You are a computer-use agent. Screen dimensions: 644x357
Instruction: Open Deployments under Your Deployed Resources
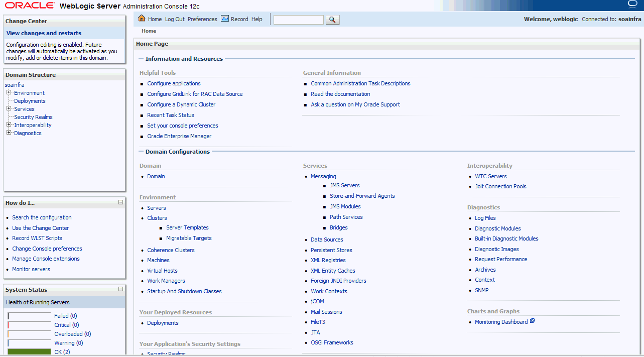[x=163, y=323]
